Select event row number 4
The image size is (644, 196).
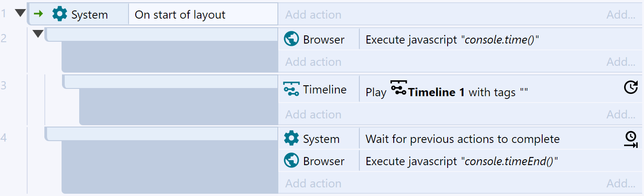(x=4, y=137)
